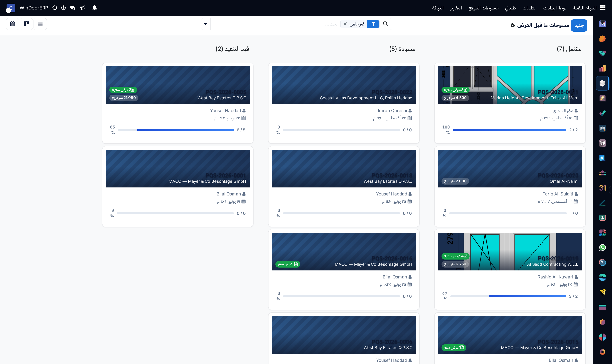Viewport: 612px width, 364px height.
Task: Expand the search options dropdown arrow
Action: (x=205, y=24)
